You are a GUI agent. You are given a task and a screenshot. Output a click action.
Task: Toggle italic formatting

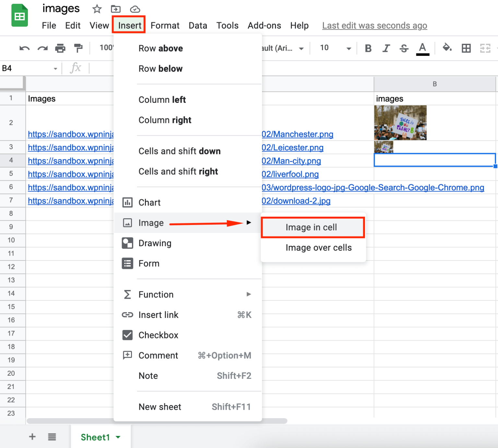pos(386,48)
